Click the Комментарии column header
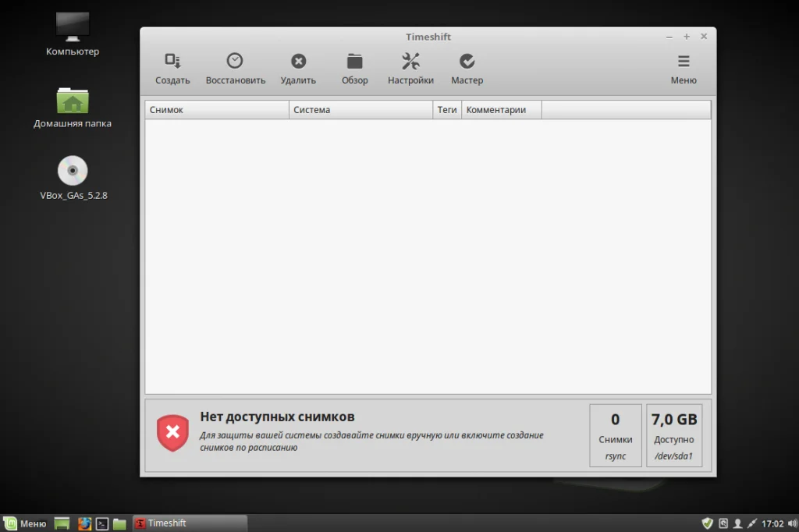The height and width of the screenshot is (532, 799). click(x=502, y=109)
